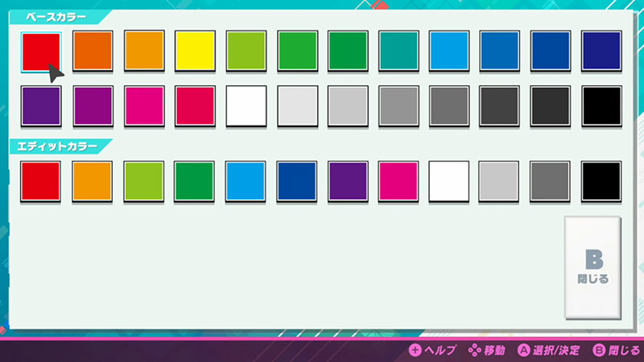Select the white edit color swatch
The height and width of the screenshot is (362, 644).
point(448,181)
